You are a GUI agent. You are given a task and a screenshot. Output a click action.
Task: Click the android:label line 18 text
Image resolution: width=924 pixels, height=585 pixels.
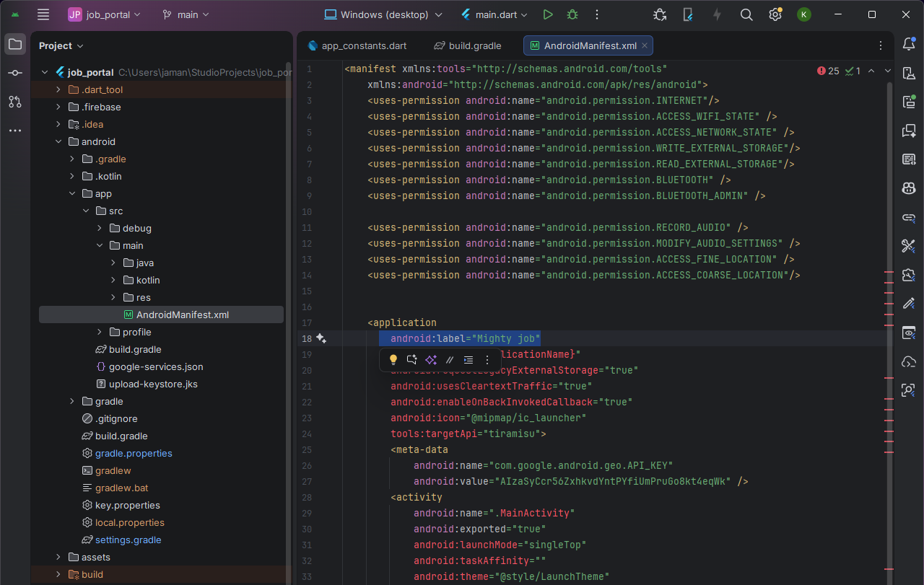pos(466,338)
